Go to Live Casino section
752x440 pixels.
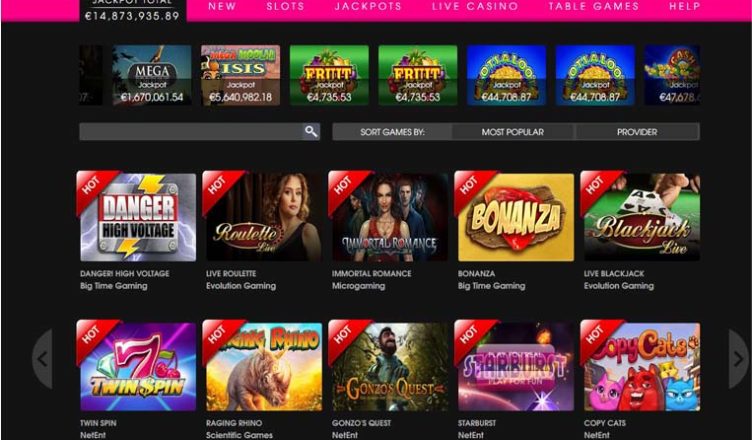[475, 7]
